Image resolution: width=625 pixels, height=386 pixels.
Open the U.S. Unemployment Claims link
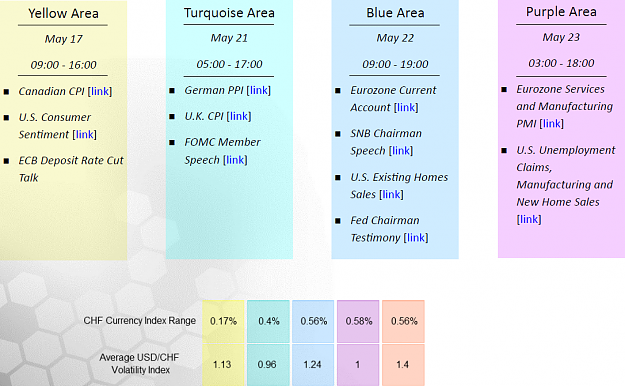[529, 219]
